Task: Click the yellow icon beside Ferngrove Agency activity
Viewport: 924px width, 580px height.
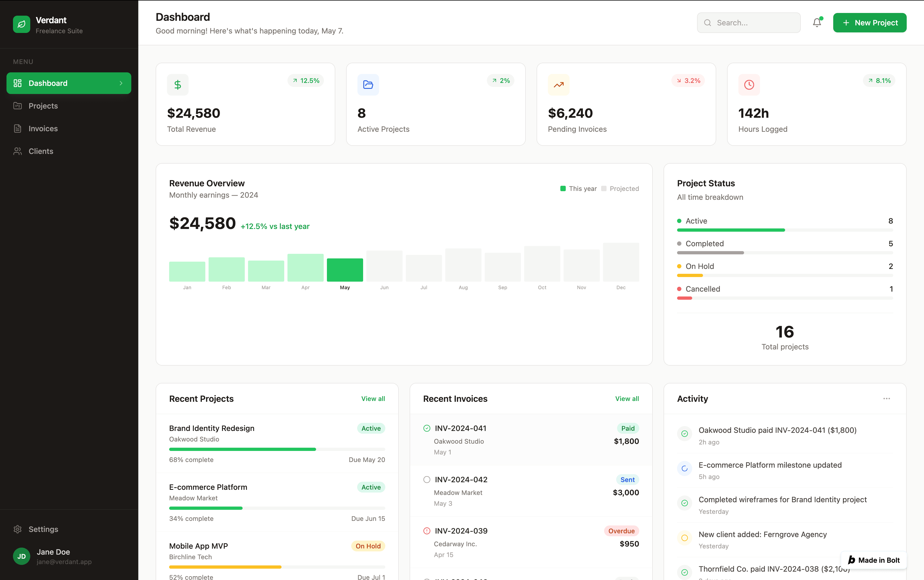Action: [685, 538]
